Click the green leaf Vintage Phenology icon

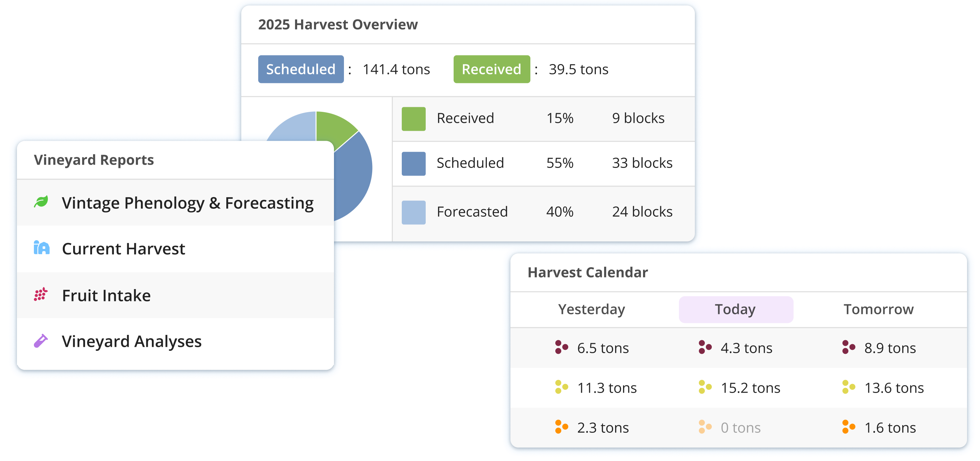[x=41, y=202]
